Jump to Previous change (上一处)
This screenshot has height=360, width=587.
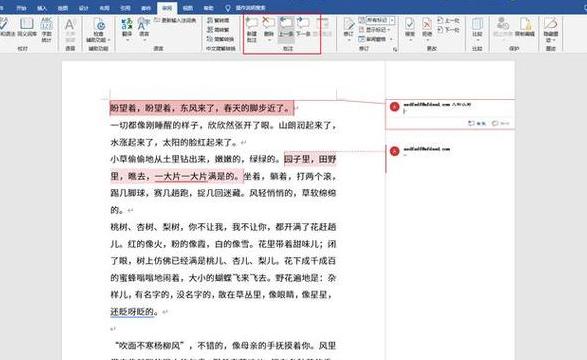(448, 20)
